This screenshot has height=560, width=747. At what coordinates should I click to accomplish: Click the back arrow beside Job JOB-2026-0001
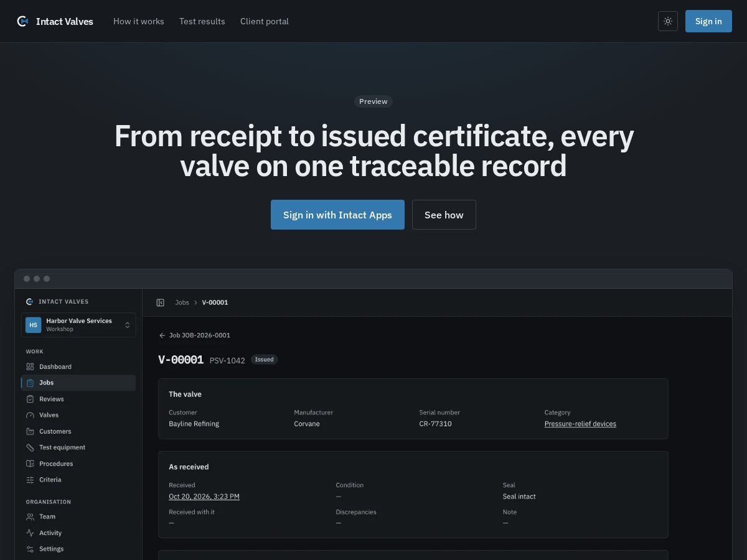(x=162, y=335)
